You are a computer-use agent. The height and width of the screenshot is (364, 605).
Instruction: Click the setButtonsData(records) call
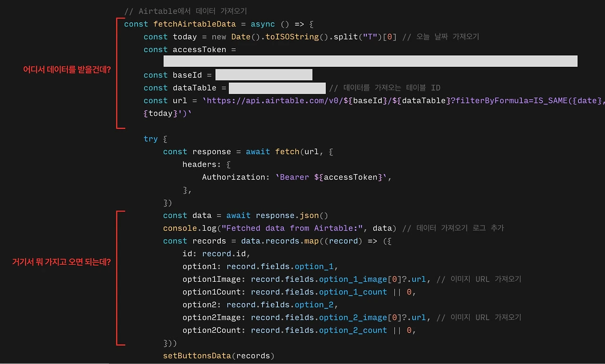(x=219, y=356)
